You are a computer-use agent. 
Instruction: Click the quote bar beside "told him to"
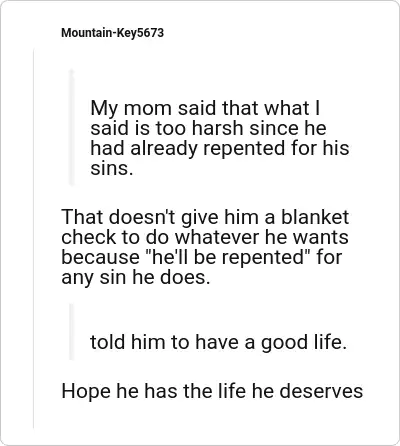pyautogui.click(x=72, y=332)
